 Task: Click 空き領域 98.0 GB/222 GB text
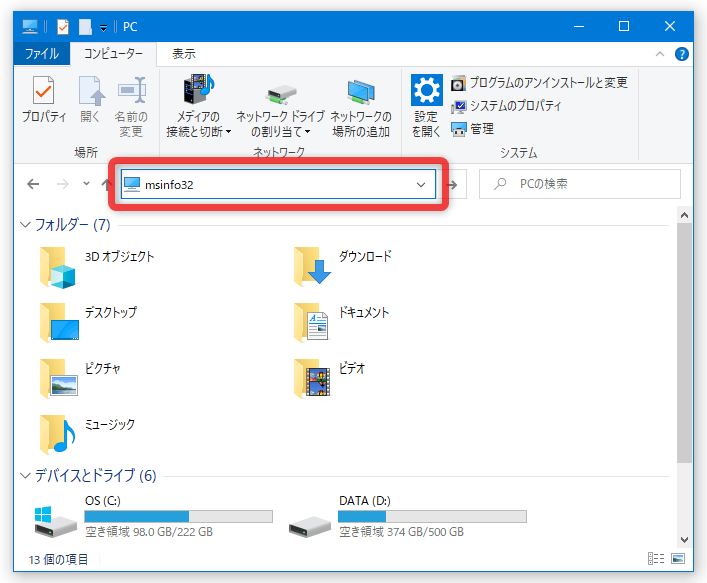tap(149, 532)
